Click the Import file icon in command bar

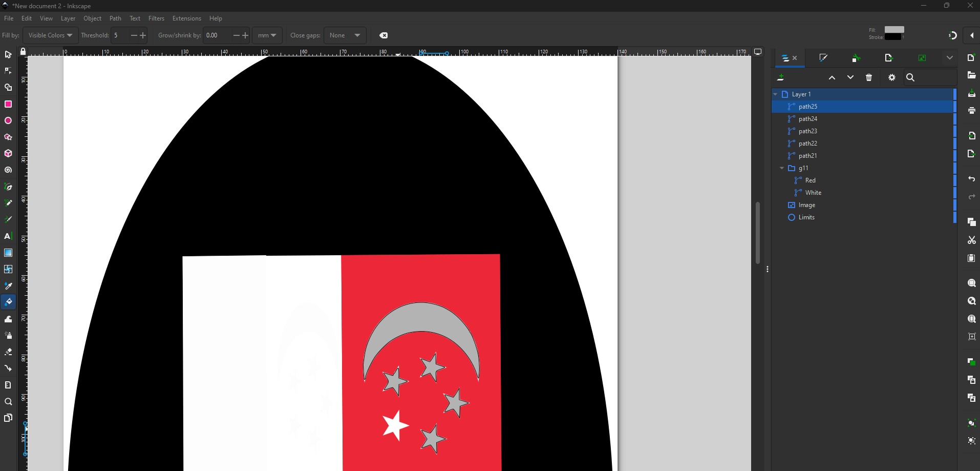[x=971, y=136]
